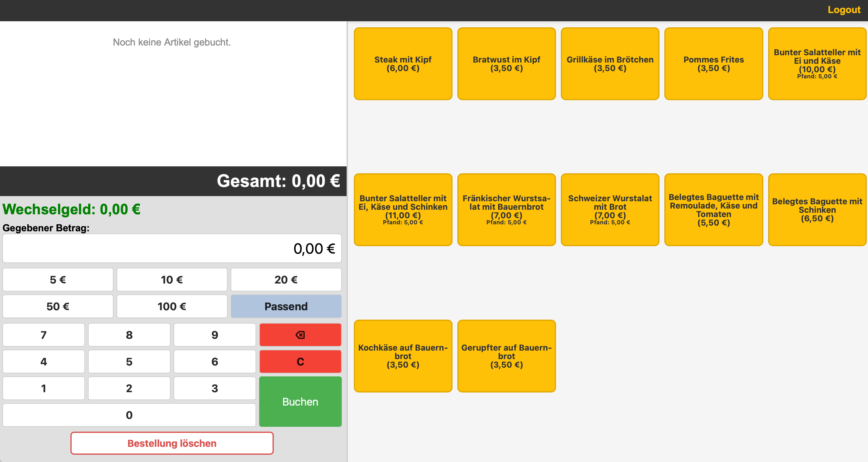Select Grillkäse im Brötchen tile
The height and width of the screenshot is (462, 868).
pyautogui.click(x=609, y=64)
